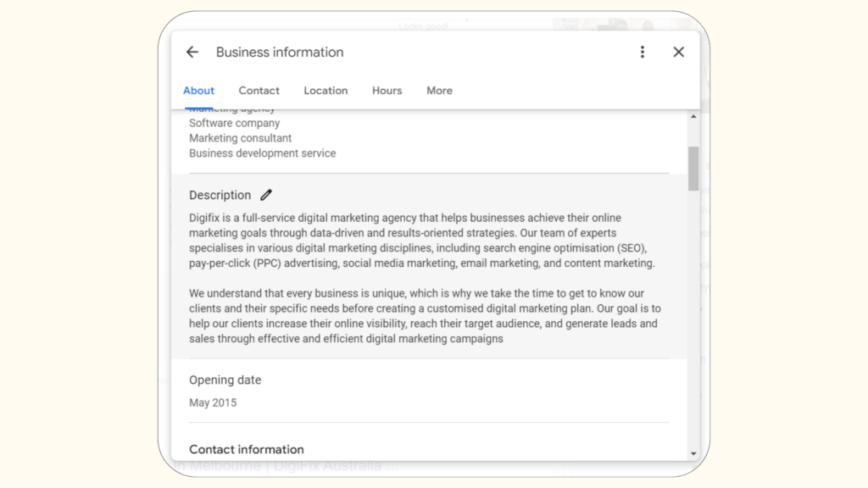Click the scrollbar down arrow
Image resolution: width=868 pixels, height=488 pixels.
[693, 454]
